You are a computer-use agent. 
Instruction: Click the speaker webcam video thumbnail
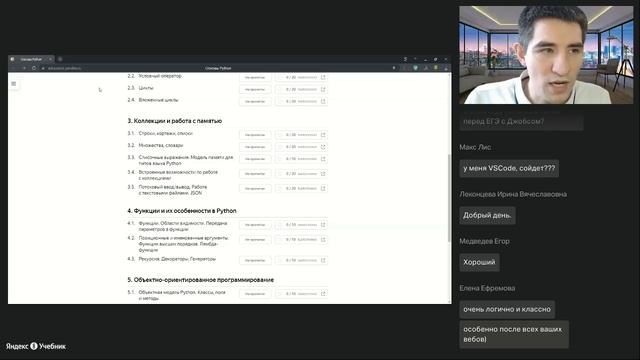546,55
